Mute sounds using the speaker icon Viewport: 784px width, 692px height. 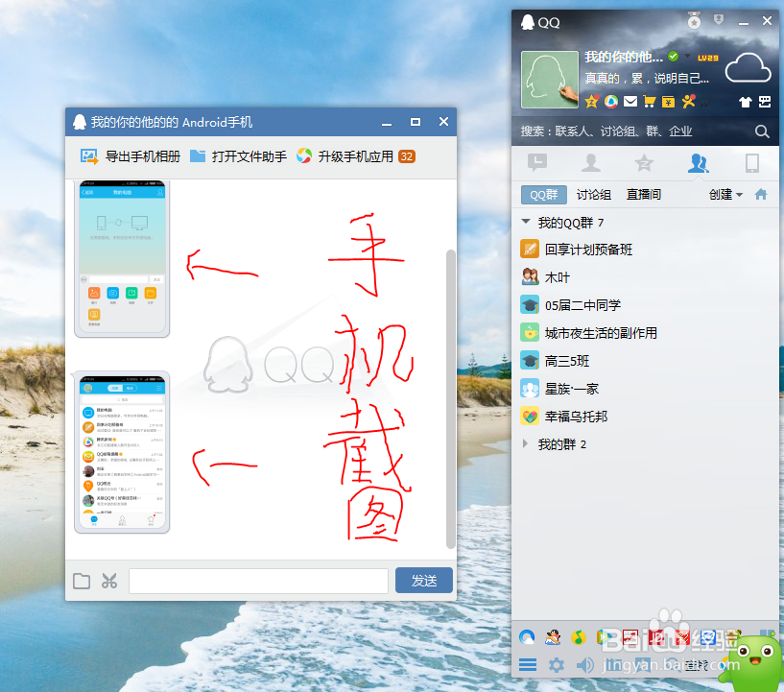(x=586, y=664)
